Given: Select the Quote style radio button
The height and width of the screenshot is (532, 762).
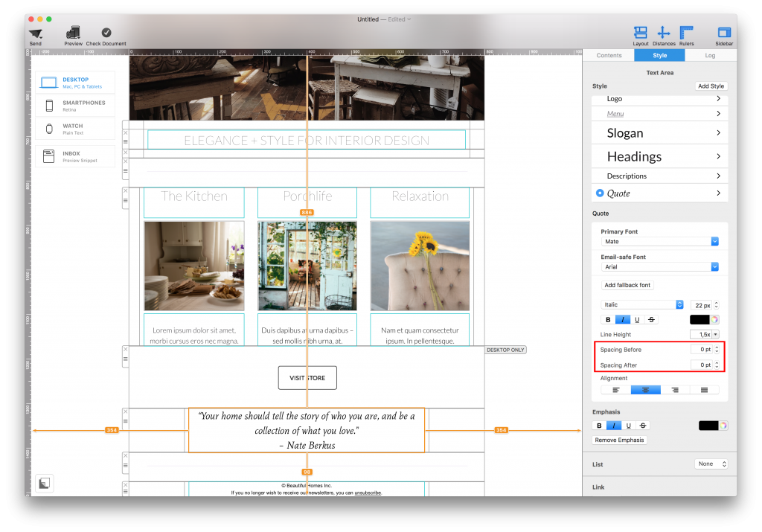Looking at the screenshot, I should [600, 193].
